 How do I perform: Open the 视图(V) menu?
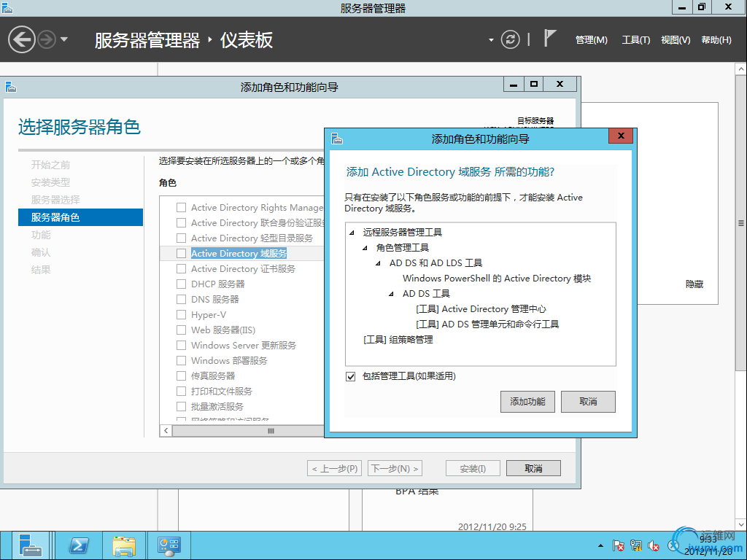pos(676,40)
